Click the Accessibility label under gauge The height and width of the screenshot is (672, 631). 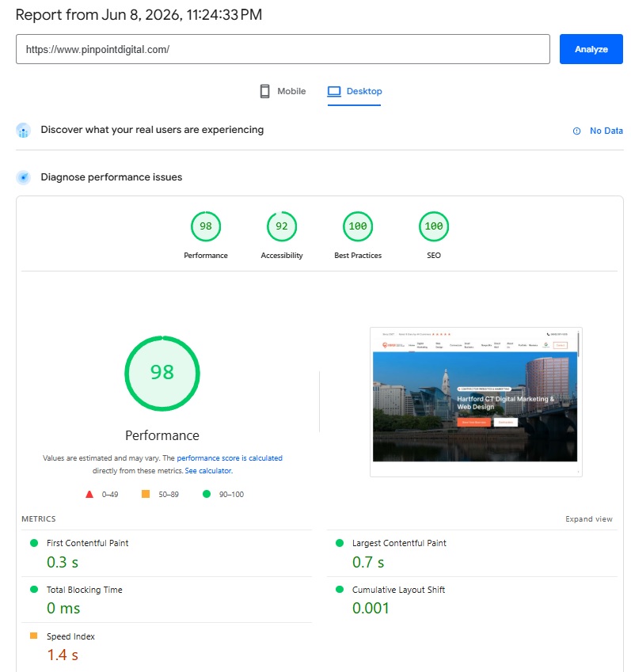pyautogui.click(x=282, y=256)
